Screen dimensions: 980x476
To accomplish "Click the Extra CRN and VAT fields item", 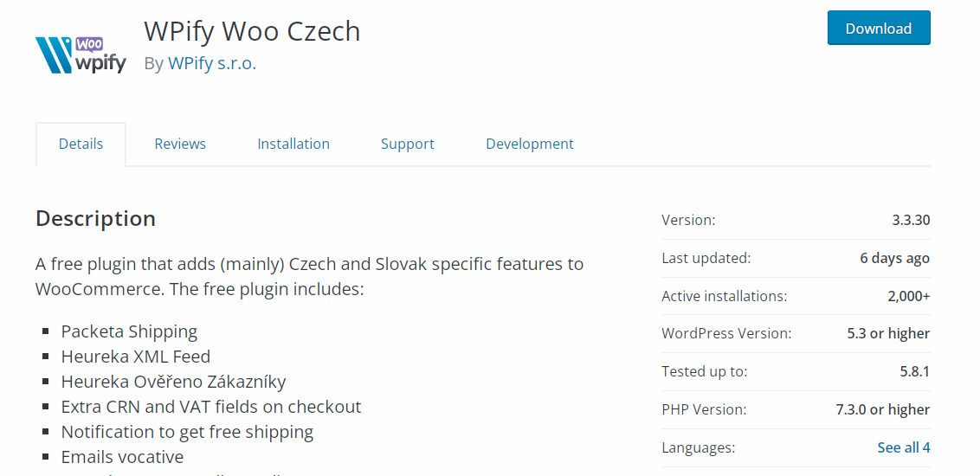I will click(x=211, y=407).
